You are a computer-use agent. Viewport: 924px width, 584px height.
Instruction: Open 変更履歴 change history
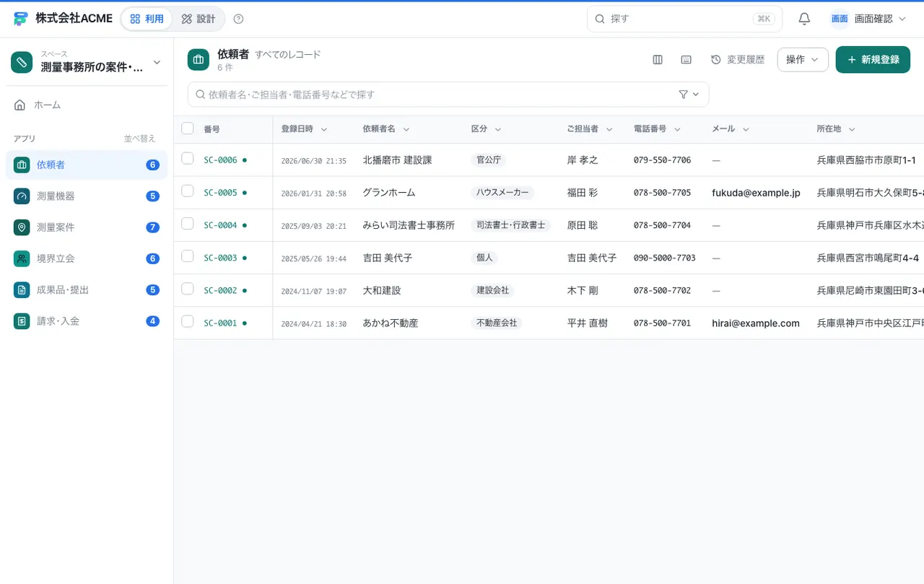click(x=738, y=60)
